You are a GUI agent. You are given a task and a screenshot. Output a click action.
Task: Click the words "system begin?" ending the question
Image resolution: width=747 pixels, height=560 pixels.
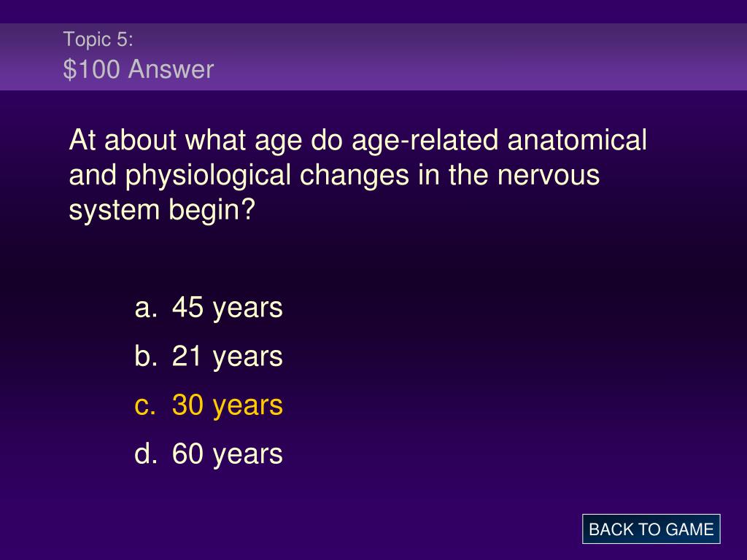click(163, 211)
